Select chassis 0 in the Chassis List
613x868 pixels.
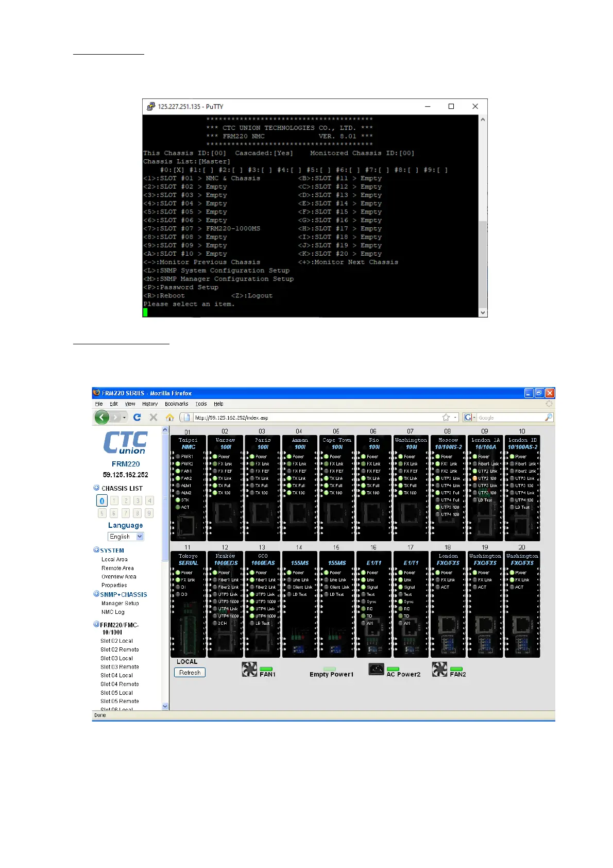pyautogui.click(x=102, y=500)
